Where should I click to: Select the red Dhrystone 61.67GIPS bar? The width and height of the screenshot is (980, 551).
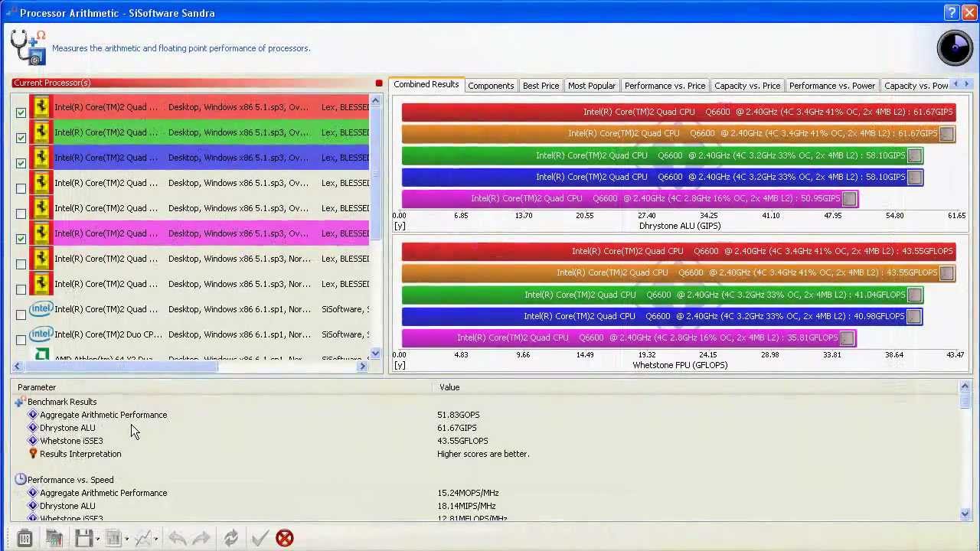678,112
